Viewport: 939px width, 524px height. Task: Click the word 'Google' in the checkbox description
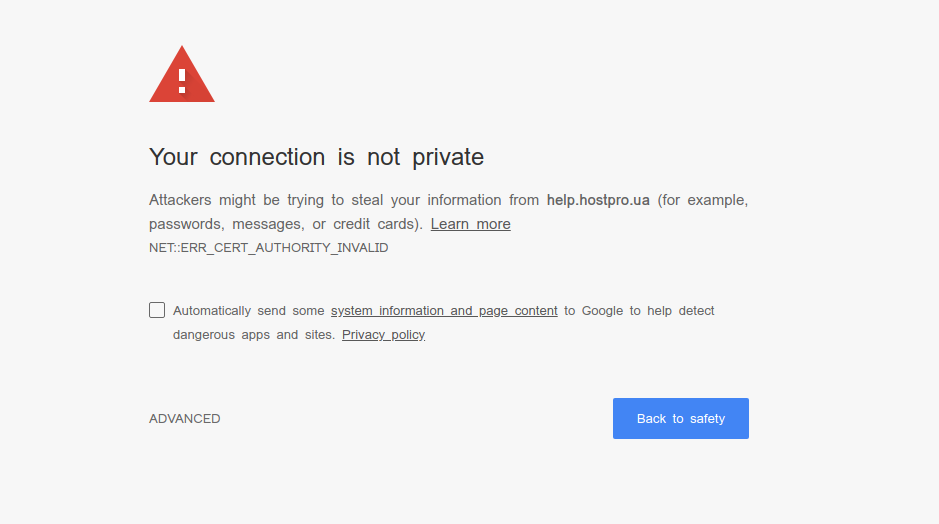(x=602, y=311)
